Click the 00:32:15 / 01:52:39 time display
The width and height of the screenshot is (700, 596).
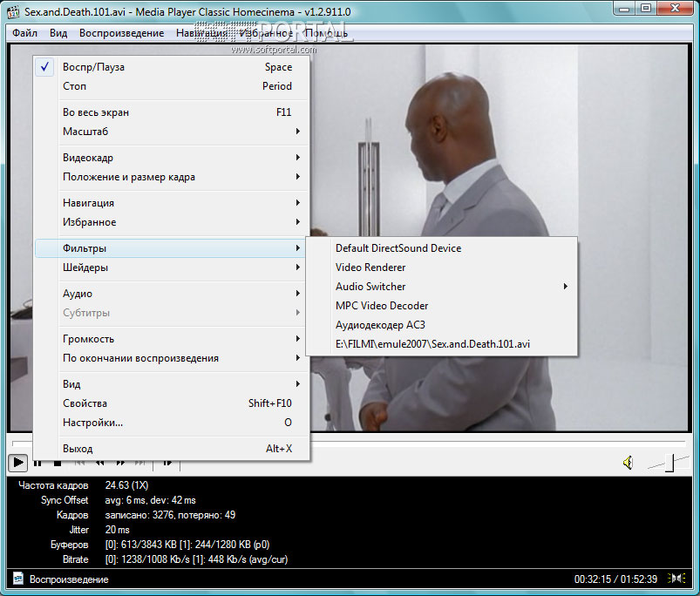tap(615, 579)
